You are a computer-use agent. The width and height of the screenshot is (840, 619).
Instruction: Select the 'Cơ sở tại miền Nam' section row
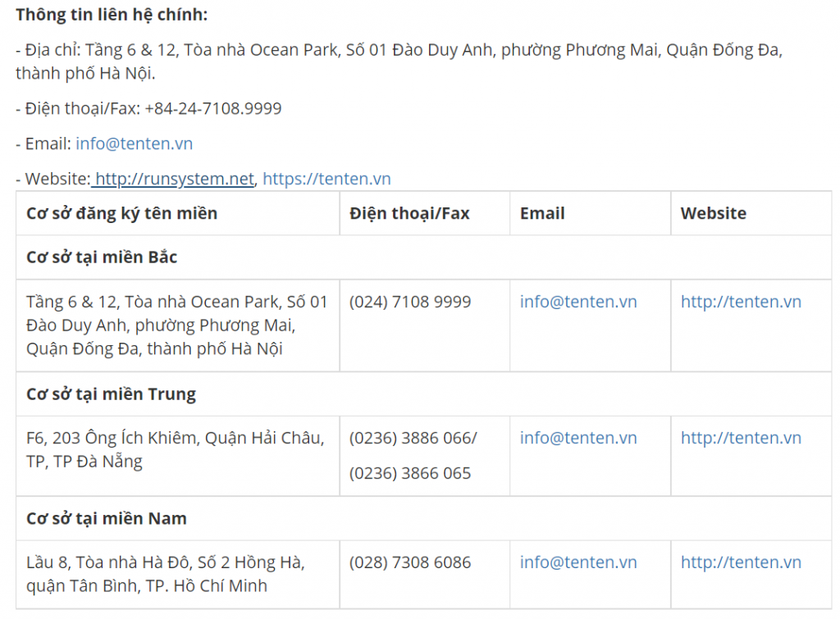pyautogui.click(x=107, y=519)
